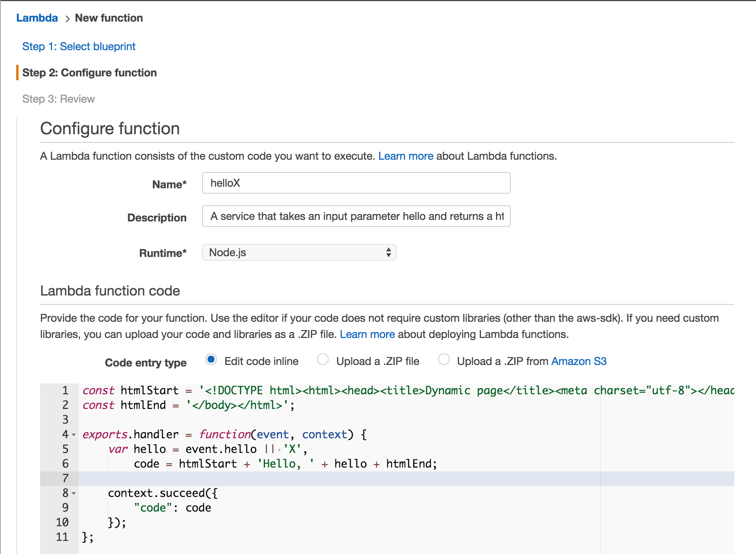Click 'var hello = event.hello' code line
756x554 pixels.
[208, 449]
